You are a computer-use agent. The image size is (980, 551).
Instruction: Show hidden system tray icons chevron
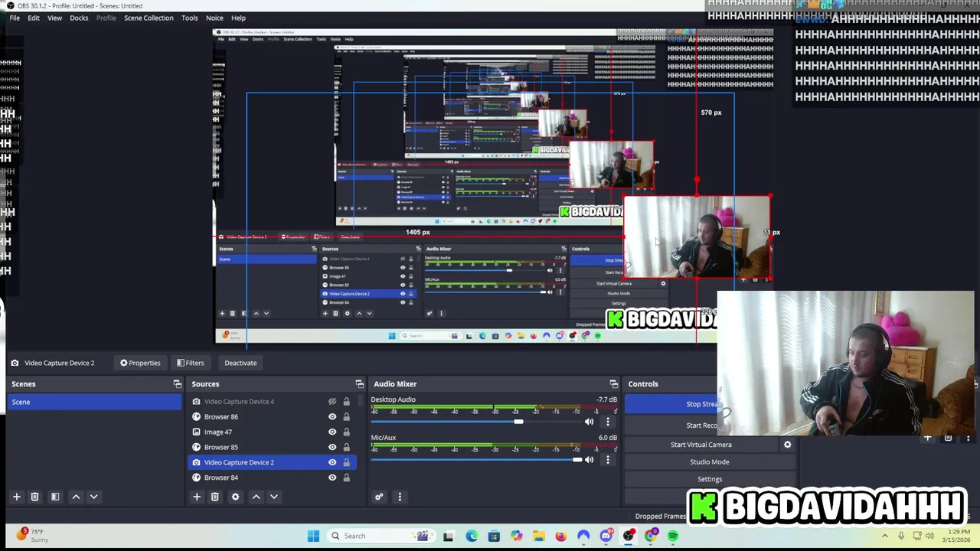click(x=885, y=536)
